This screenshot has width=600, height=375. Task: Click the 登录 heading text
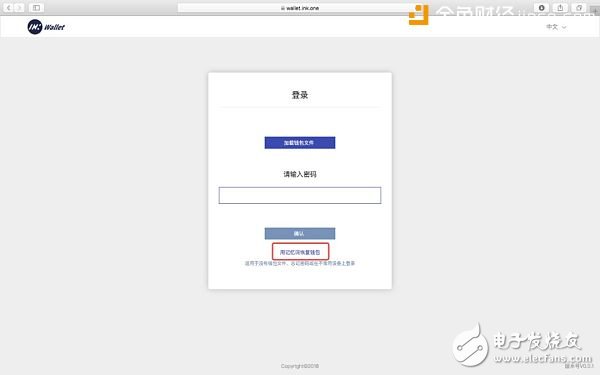(x=300, y=95)
